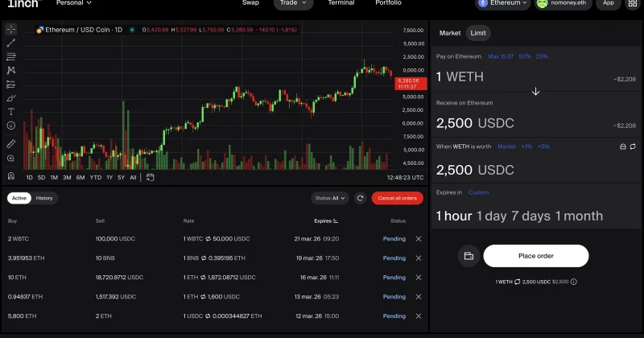Open the Ethereum network selector
The width and height of the screenshot is (644, 338).
pos(502,3)
